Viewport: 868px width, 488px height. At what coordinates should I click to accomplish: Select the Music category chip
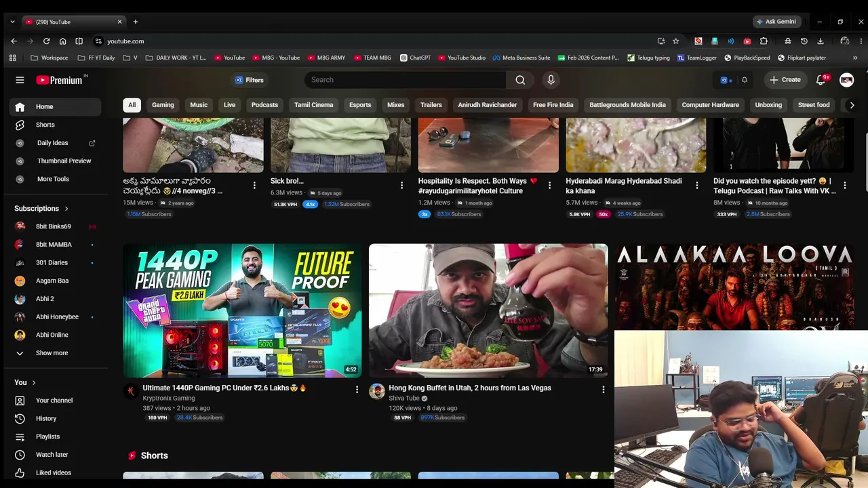[199, 105]
